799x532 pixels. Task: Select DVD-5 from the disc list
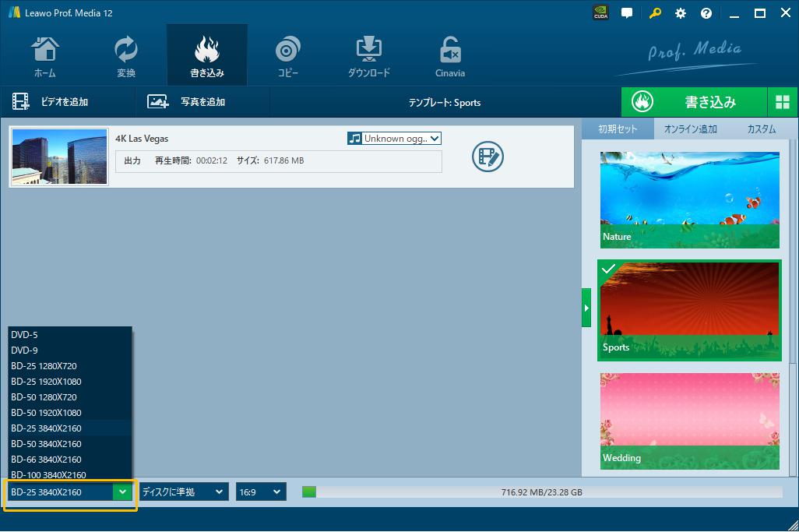70,335
